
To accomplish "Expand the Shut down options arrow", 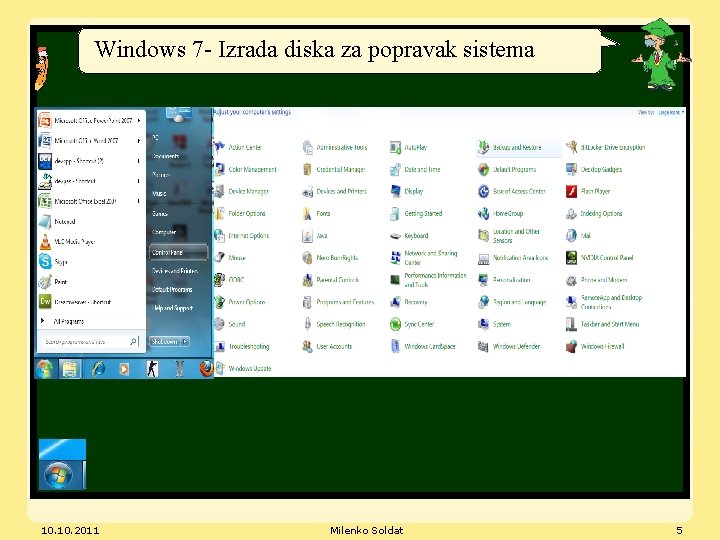I will 185,341.
